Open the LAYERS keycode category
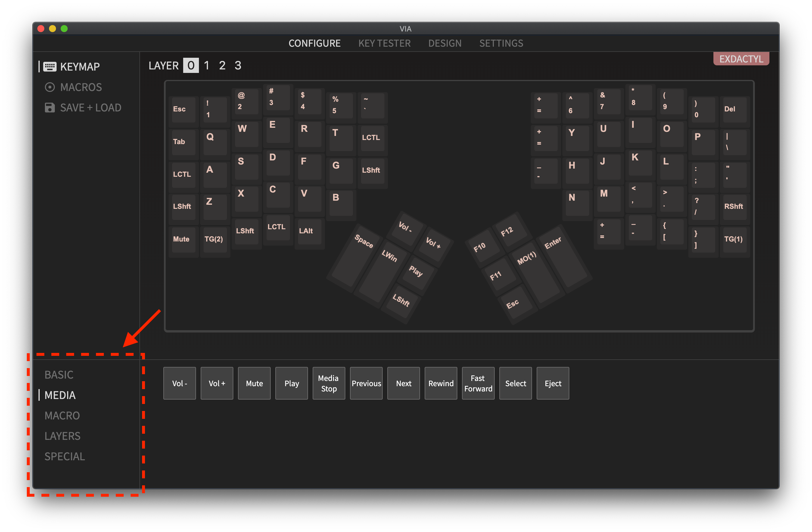Image resolution: width=812 pixels, height=532 pixels. (62, 436)
